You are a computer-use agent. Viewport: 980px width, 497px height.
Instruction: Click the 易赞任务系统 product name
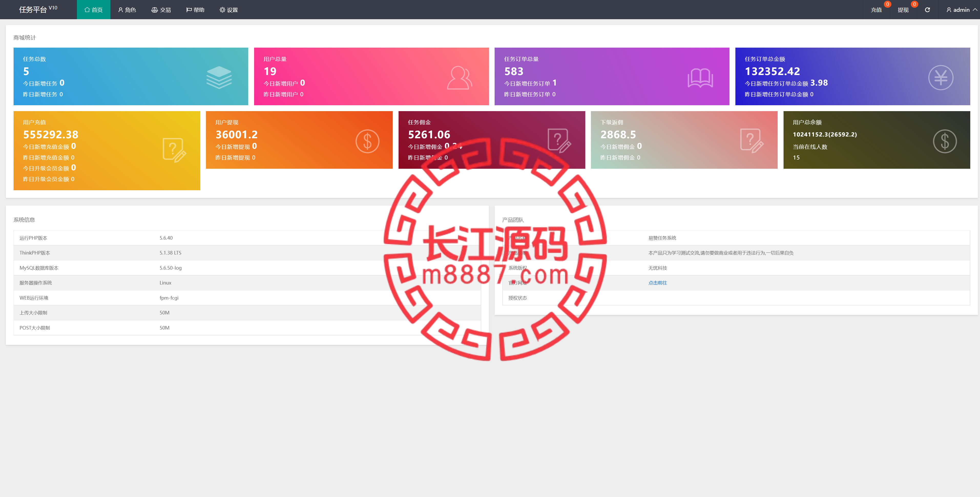662,238
